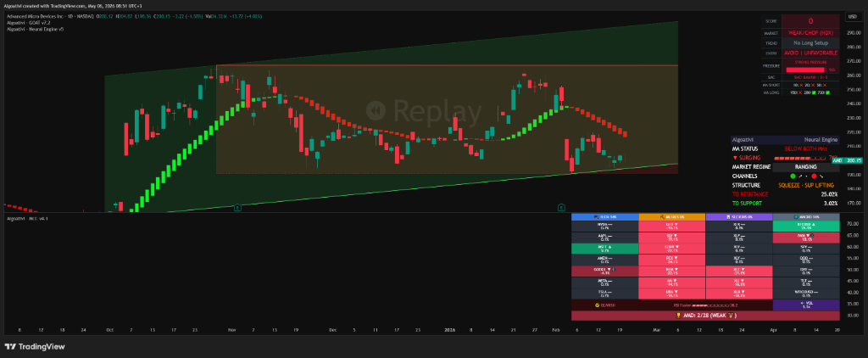Click the 25.02% TO RESISTANCE value
The width and height of the screenshot is (868, 358).
[829, 194]
